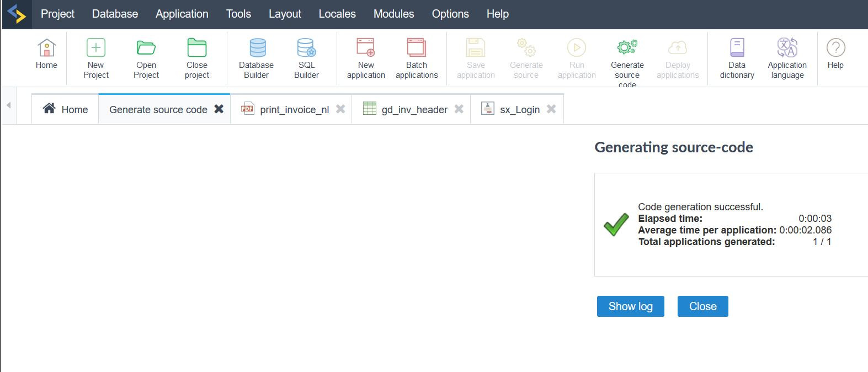Open the Home toolbar icon
Viewport: 868px width, 372px height.
point(46,54)
